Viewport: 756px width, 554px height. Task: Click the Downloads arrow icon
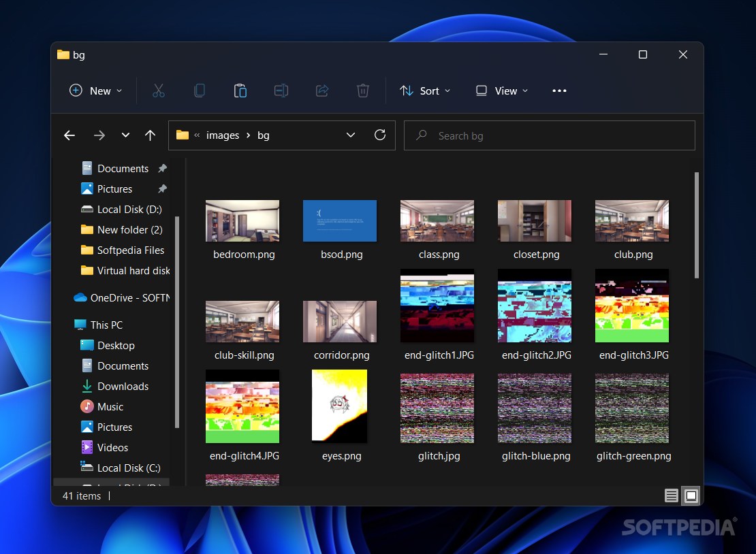coord(86,386)
